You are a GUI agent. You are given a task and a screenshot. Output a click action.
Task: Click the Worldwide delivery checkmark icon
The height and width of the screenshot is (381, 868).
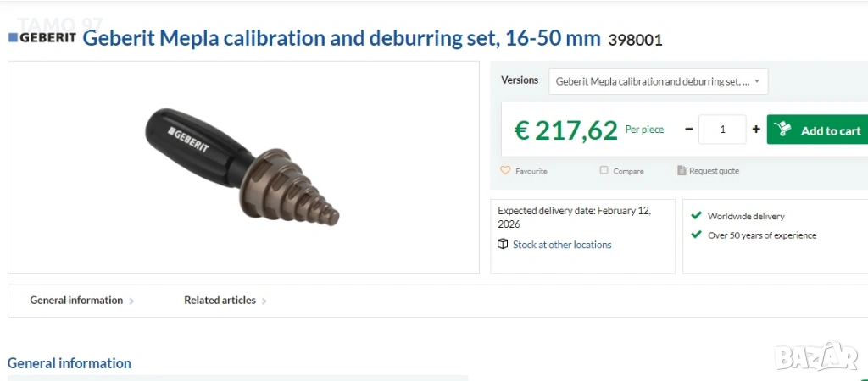tap(696, 216)
